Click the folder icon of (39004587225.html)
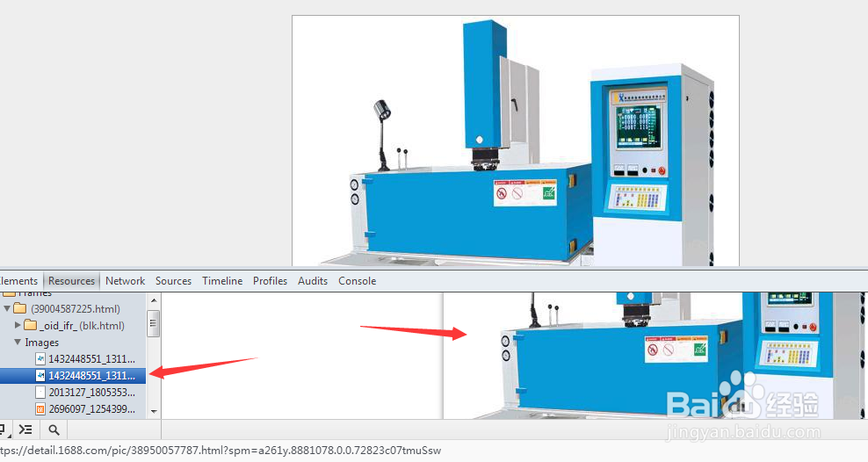The width and height of the screenshot is (868, 462). (20, 308)
